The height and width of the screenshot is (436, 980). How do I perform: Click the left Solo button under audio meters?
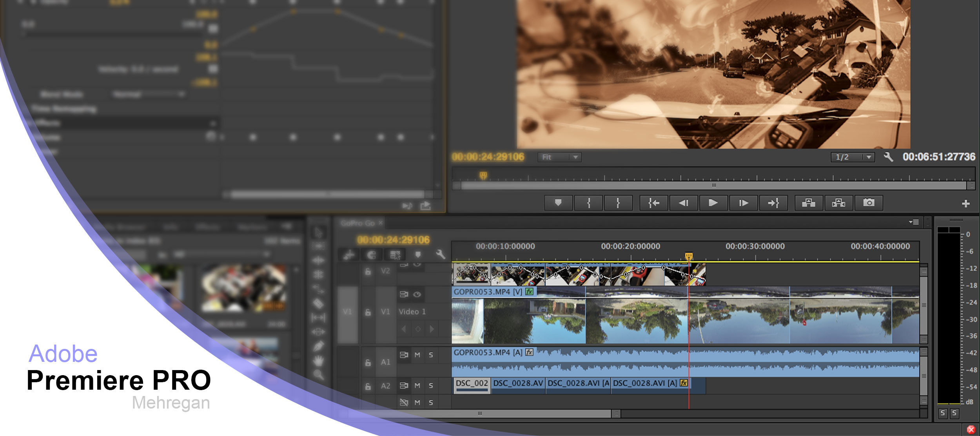943,413
